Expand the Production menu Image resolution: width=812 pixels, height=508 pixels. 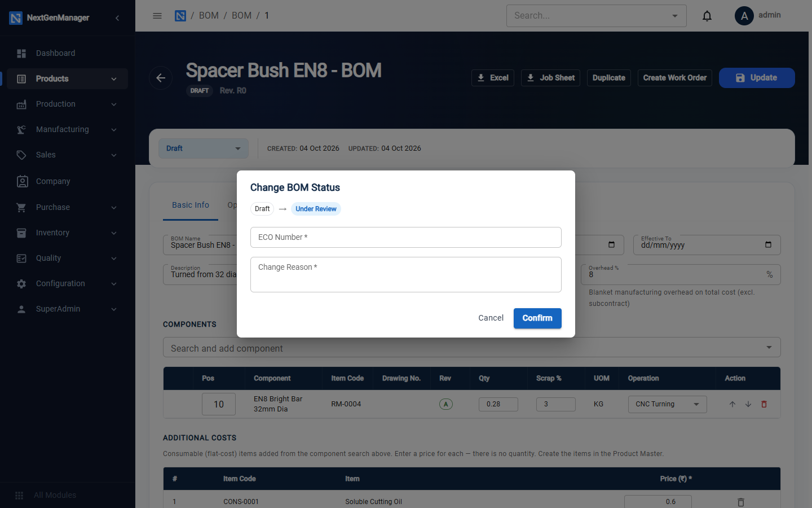tap(68, 104)
